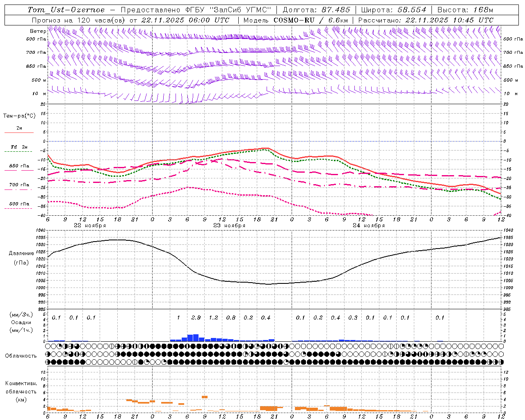Click the Конвективн. convective cloud label
The width and height of the screenshot is (525, 420).
point(21,383)
